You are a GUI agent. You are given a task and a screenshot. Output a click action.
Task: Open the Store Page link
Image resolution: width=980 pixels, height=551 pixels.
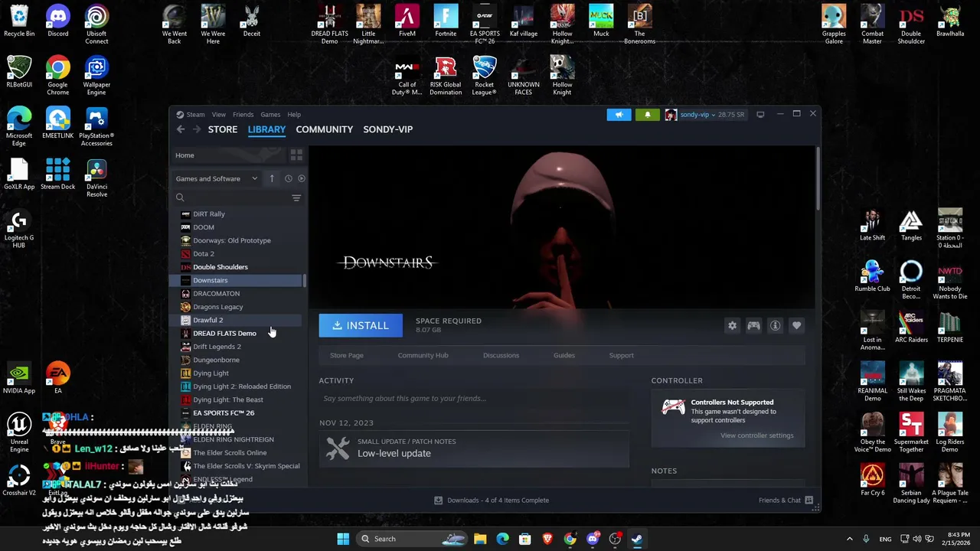(347, 355)
